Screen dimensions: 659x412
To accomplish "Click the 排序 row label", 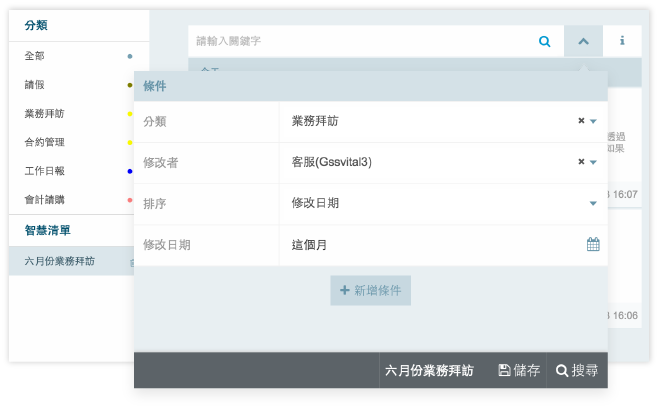I will pyautogui.click(x=155, y=204).
